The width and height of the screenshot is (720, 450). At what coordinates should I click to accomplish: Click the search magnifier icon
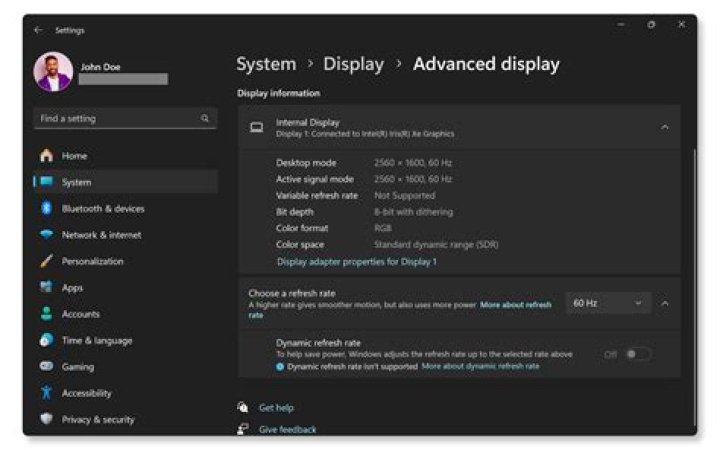(205, 118)
